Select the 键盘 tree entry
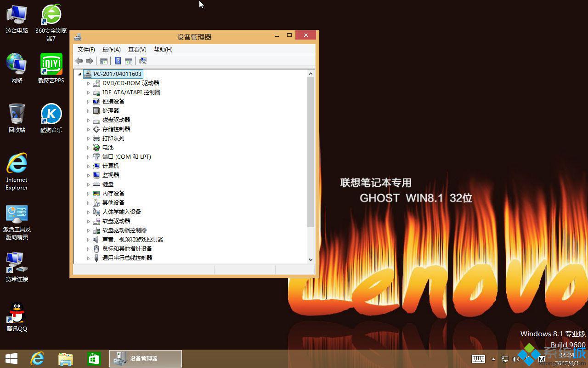This screenshot has width=588, height=368. pos(108,184)
